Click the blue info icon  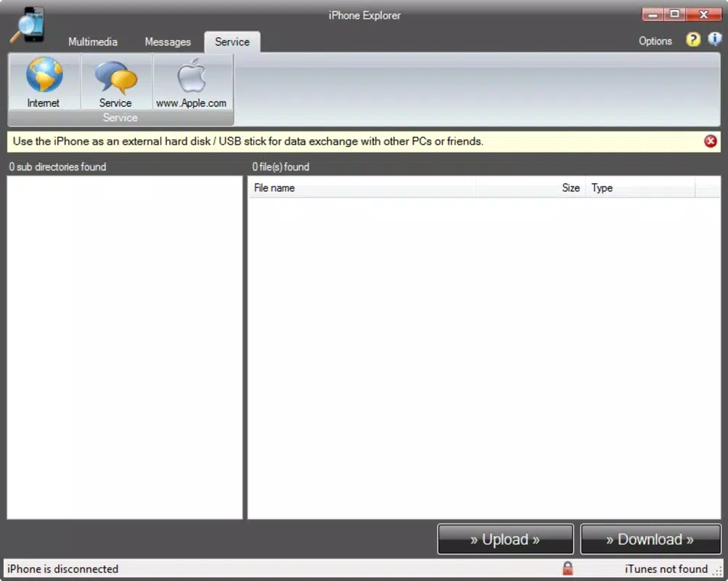click(x=714, y=39)
